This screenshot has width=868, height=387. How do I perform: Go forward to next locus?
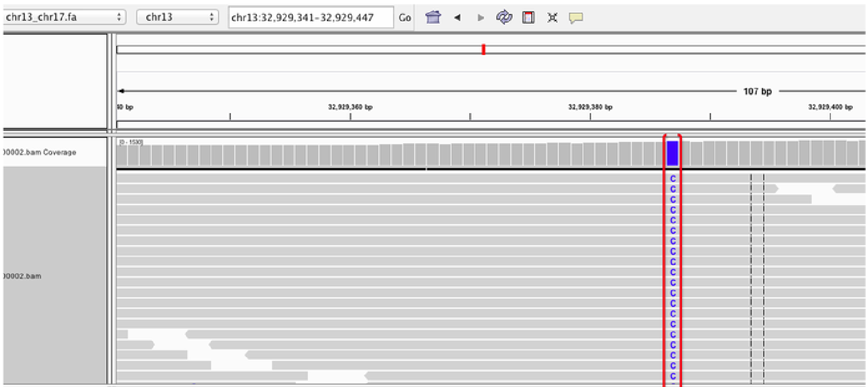click(x=481, y=17)
